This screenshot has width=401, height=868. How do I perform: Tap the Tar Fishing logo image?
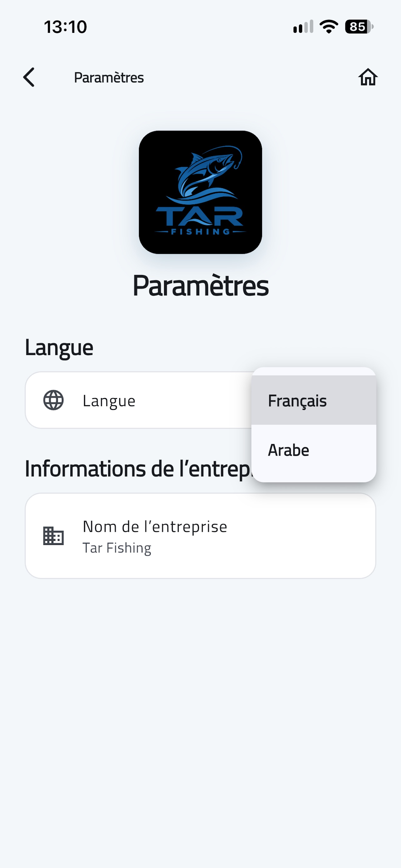pyautogui.click(x=200, y=192)
